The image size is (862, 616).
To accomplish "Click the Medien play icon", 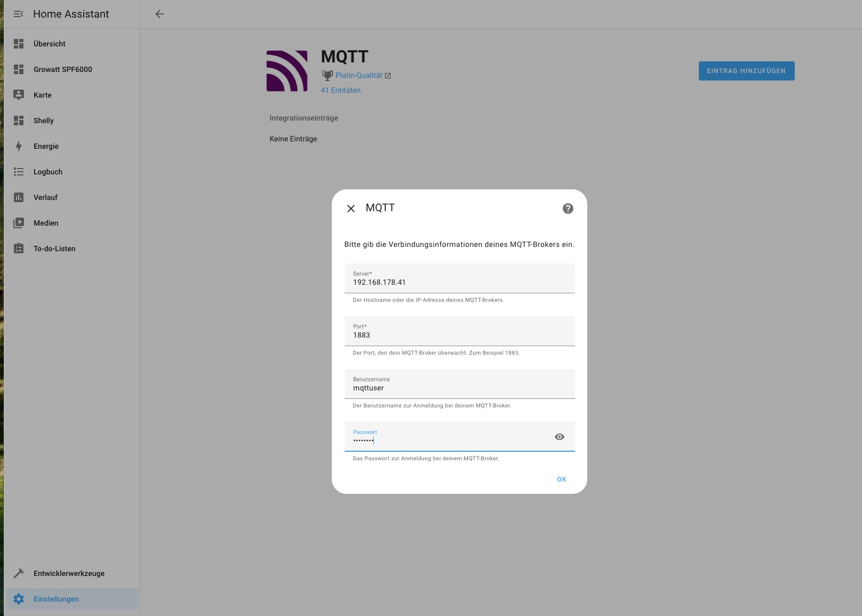I will click(x=19, y=223).
